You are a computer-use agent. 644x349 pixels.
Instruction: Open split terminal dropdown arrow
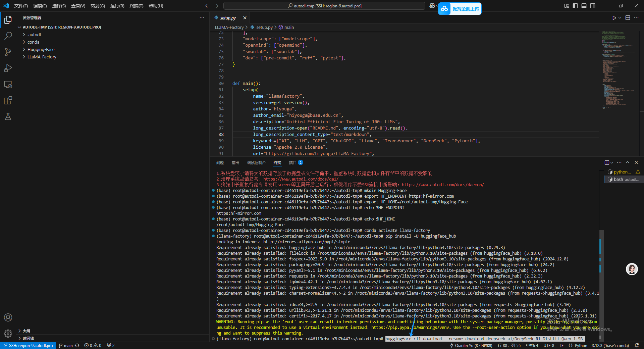pos(612,162)
